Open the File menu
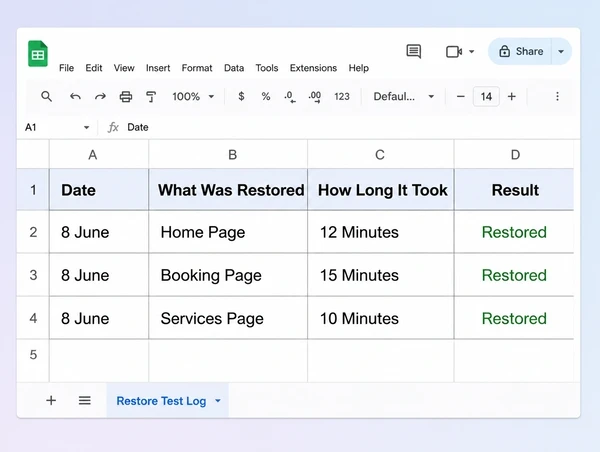Screen dimensions: 600x452 pyautogui.click(x=66, y=68)
